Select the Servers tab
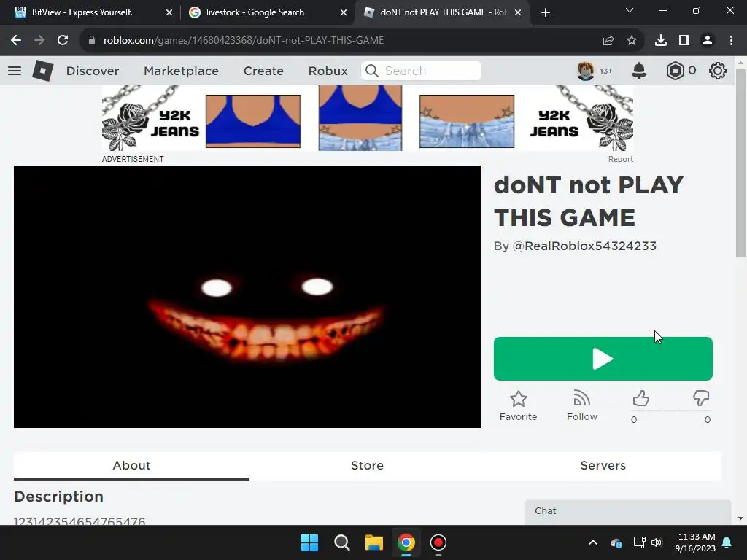Image resolution: width=747 pixels, height=560 pixels. coord(603,466)
